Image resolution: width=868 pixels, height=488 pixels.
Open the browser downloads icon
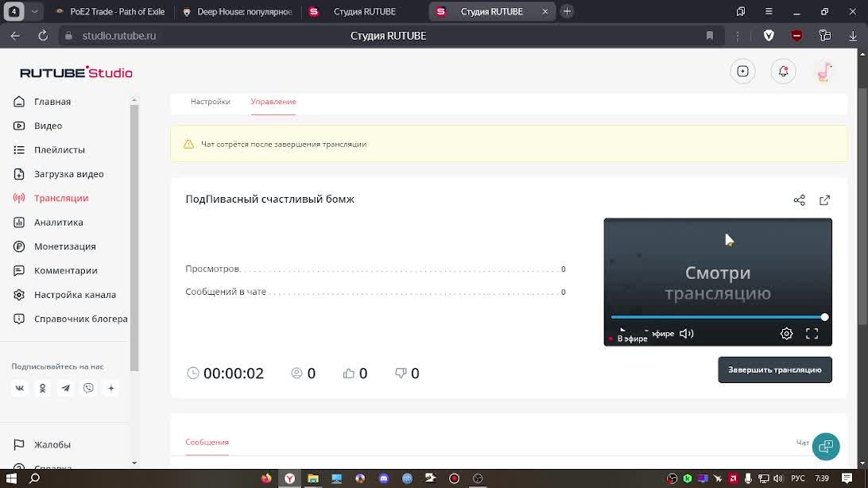(853, 36)
